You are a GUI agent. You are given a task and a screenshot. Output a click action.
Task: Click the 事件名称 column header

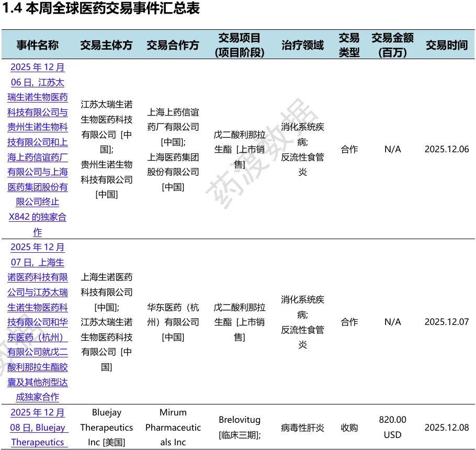click(x=37, y=45)
